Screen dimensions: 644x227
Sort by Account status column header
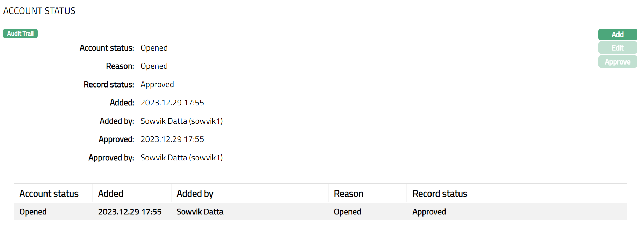point(49,194)
